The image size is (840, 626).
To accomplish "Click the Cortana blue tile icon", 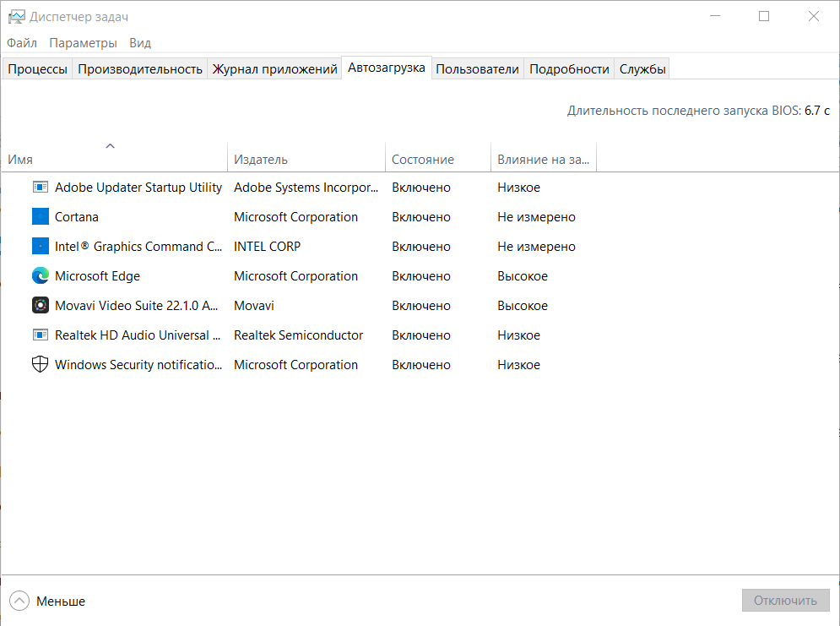I will [41, 216].
